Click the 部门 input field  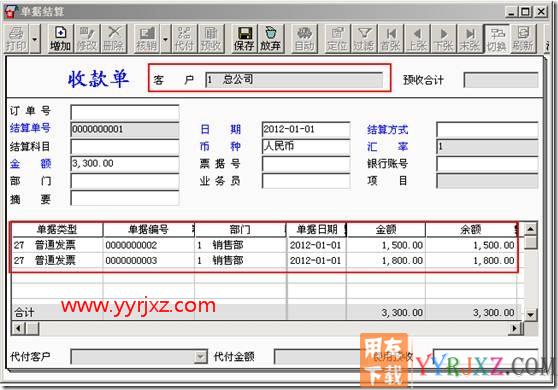tap(125, 181)
